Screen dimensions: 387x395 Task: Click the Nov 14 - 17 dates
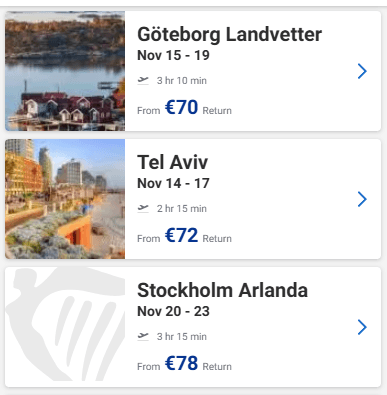tap(173, 183)
